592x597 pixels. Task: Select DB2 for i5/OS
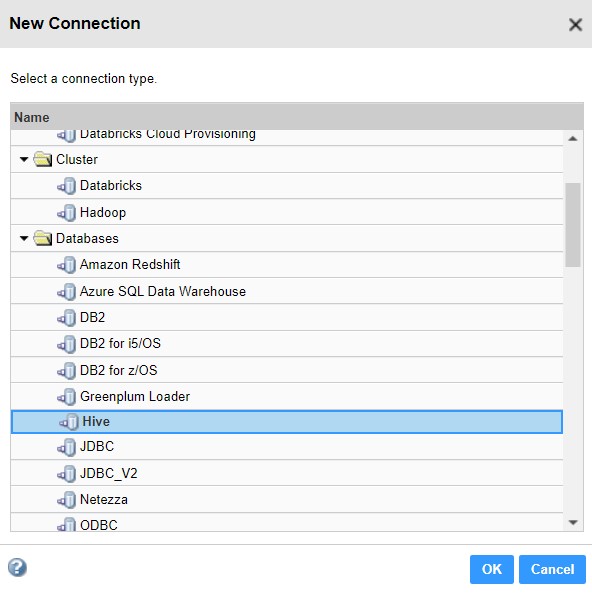click(x=120, y=344)
